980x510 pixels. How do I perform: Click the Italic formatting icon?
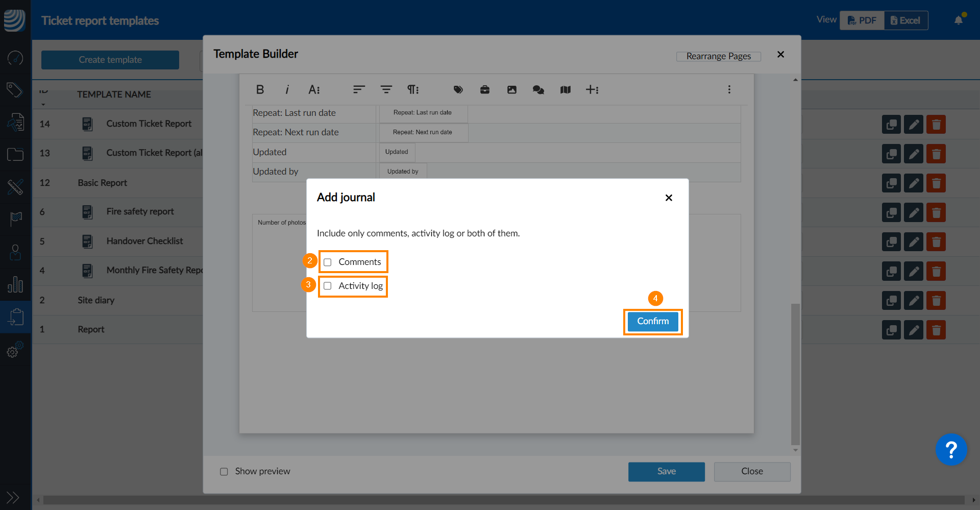pos(287,90)
